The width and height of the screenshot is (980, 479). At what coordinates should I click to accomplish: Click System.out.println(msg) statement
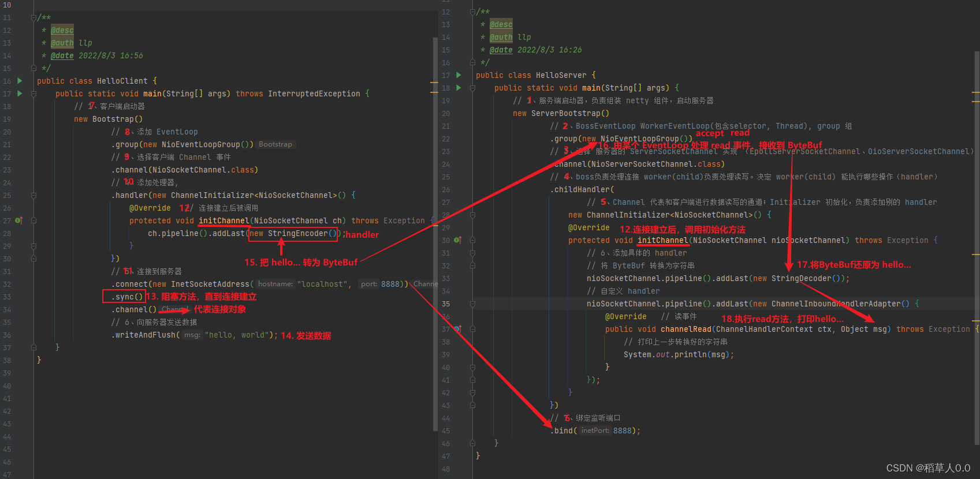pyautogui.click(x=679, y=354)
